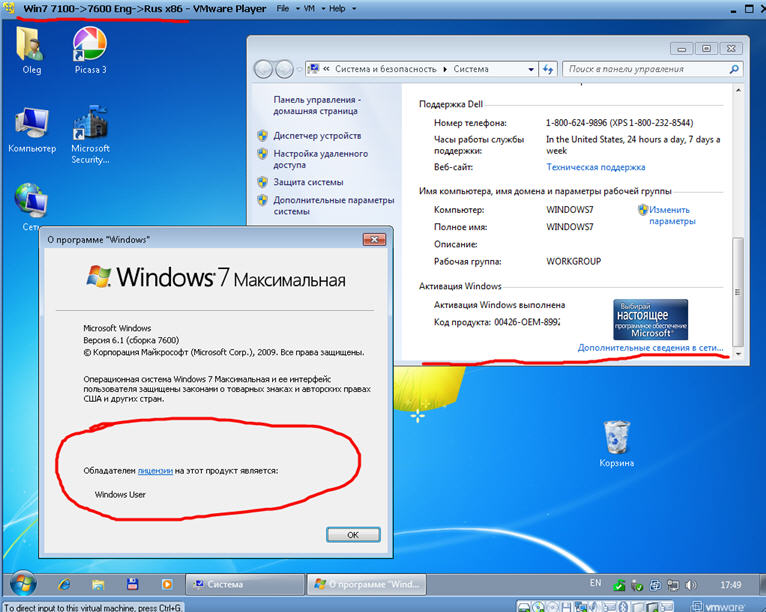Click the Версия 6.1 (сборка 7600) text

pyautogui.click(x=131, y=340)
